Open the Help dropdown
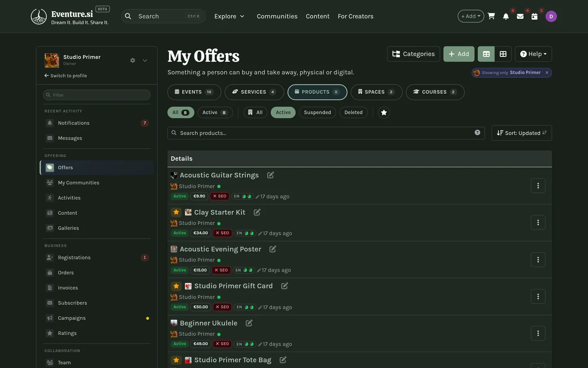 (533, 54)
